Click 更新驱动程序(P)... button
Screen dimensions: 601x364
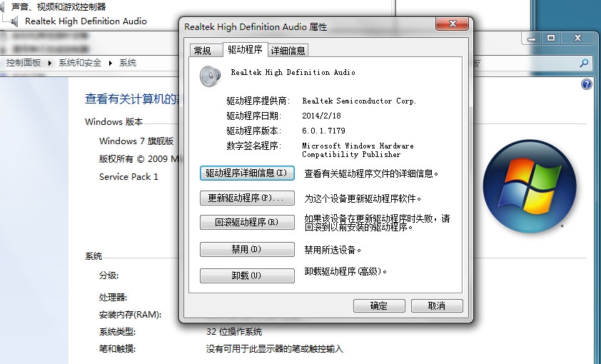coord(247,198)
